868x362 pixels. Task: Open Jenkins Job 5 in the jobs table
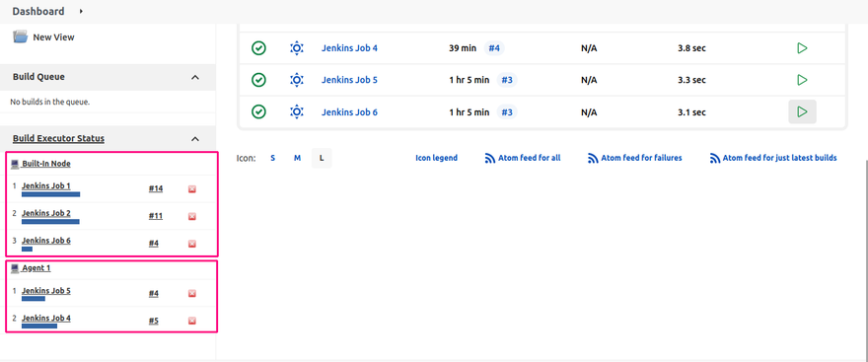click(349, 80)
